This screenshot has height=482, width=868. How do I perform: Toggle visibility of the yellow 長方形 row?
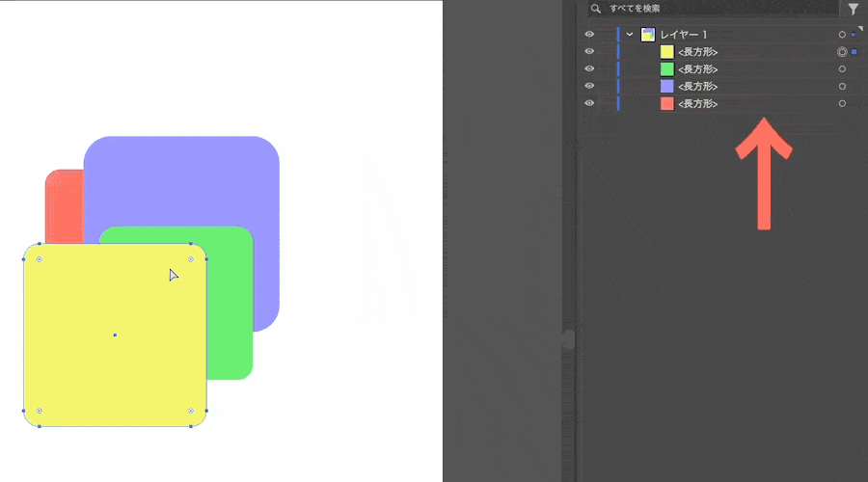(x=589, y=51)
